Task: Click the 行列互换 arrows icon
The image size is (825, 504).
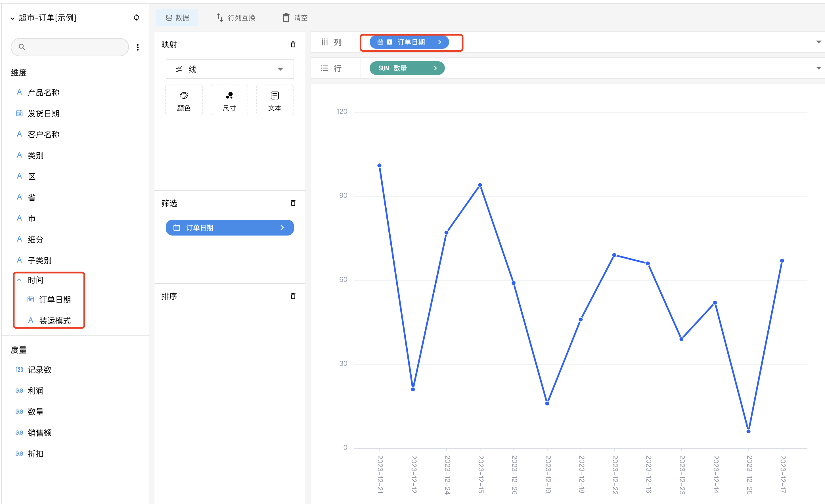Action: pyautogui.click(x=220, y=17)
